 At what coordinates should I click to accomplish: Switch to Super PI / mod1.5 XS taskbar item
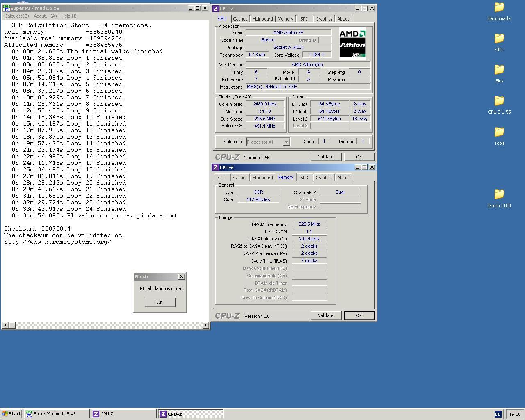pyautogui.click(x=57, y=414)
